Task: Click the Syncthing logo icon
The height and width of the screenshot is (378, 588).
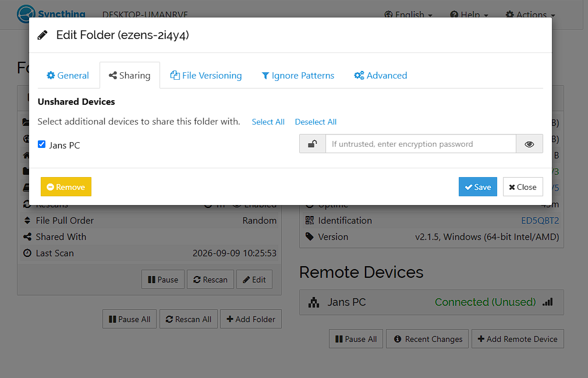Action: (x=26, y=13)
